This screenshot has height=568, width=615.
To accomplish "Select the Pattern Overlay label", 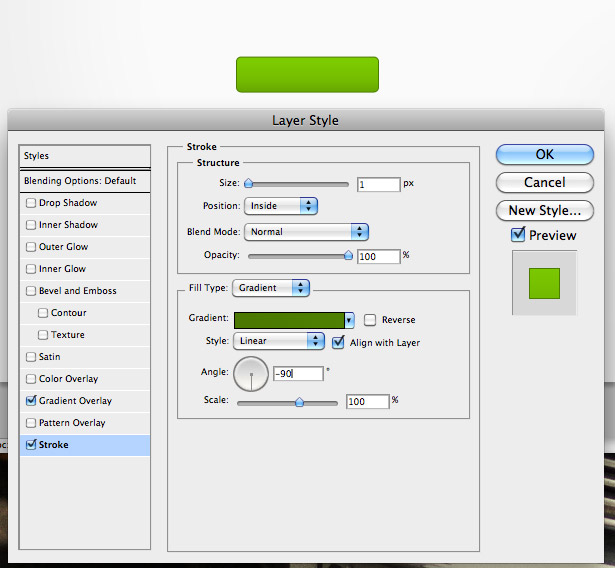I will pyautogui.click(x=72, y=423).
